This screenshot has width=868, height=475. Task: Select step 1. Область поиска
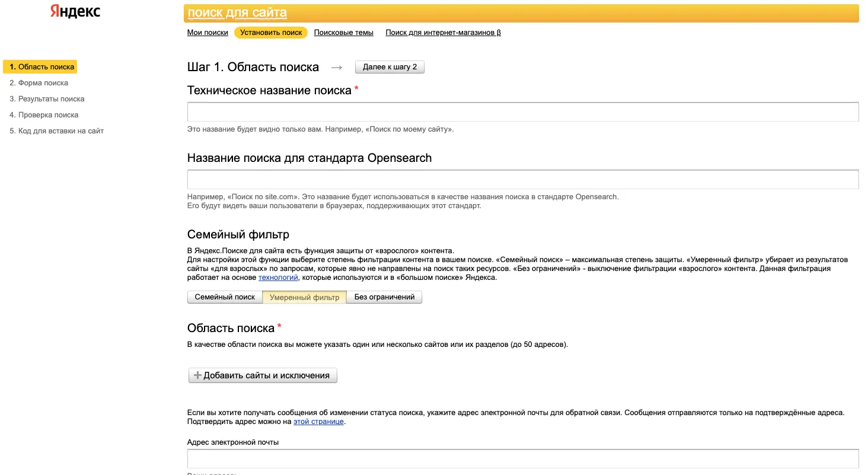(x=40, y=67)
